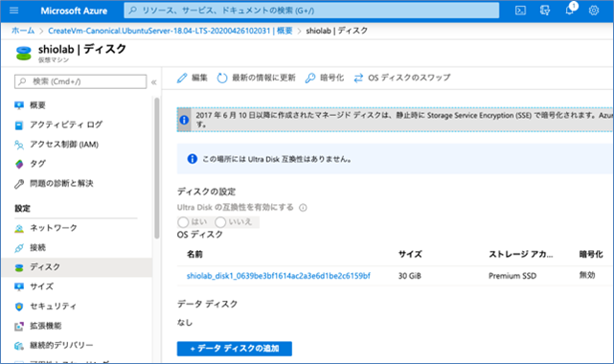Click the 継続的デリバリー icon

coord(19,346)
